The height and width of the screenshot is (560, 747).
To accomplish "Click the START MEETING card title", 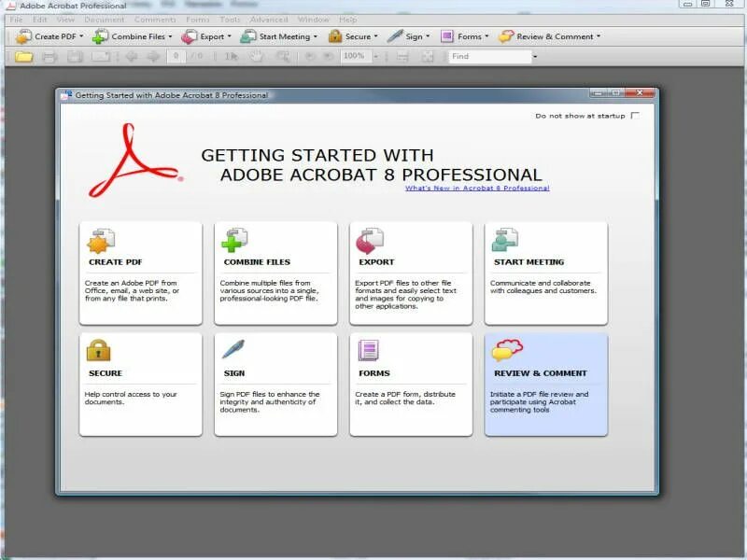I will [x=529, y=262].
